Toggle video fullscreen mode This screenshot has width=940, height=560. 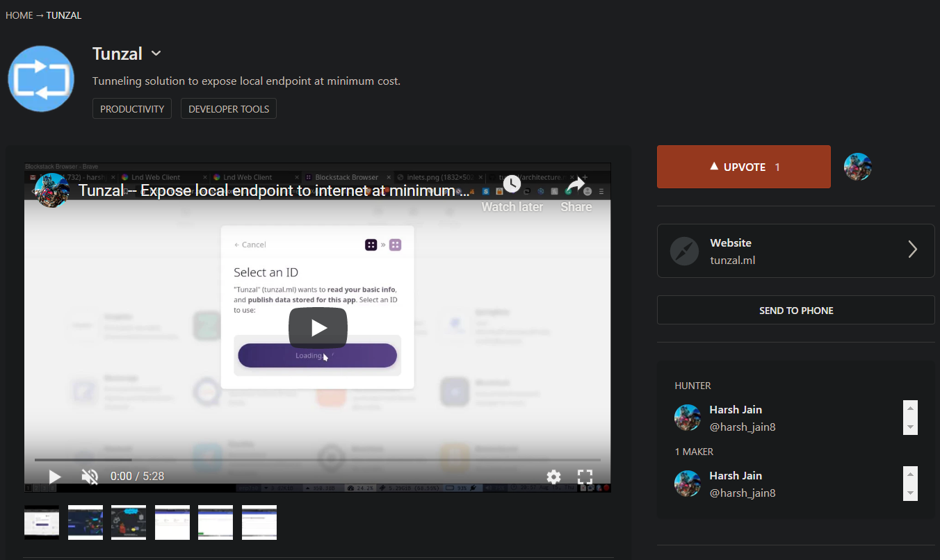[585, 477]
